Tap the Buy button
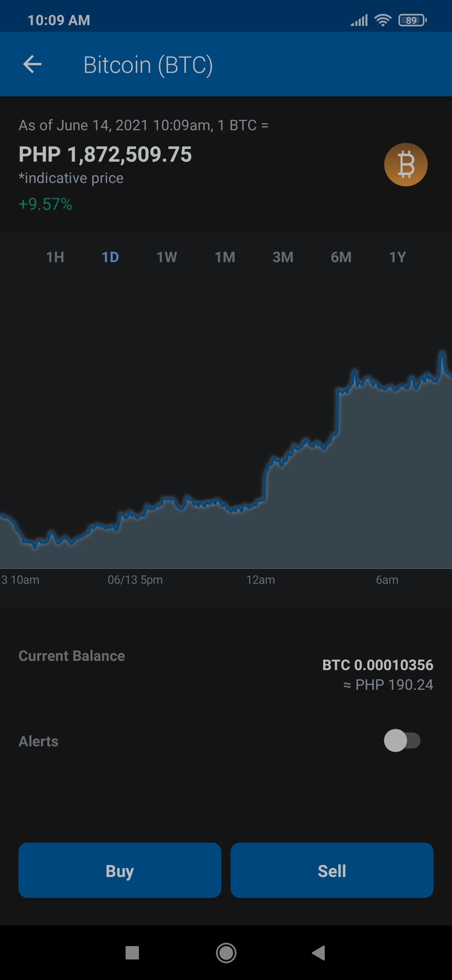 120,870
